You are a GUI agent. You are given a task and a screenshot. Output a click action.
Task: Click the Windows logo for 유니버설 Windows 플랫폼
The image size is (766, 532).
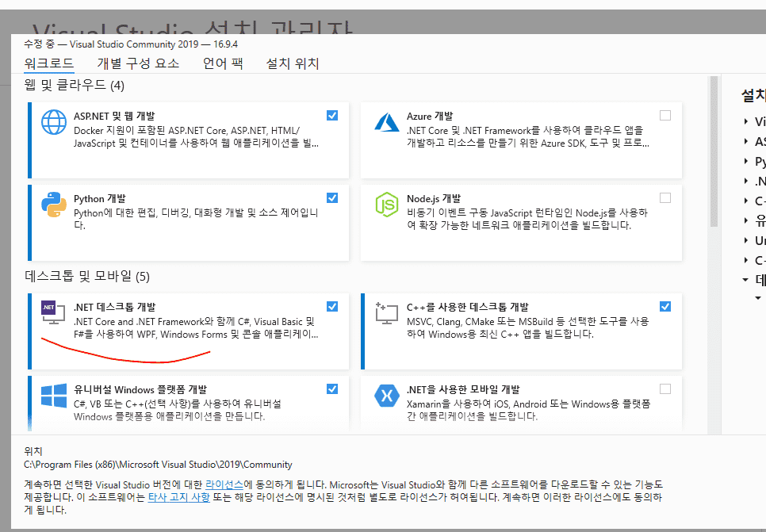tap(54, 395)
